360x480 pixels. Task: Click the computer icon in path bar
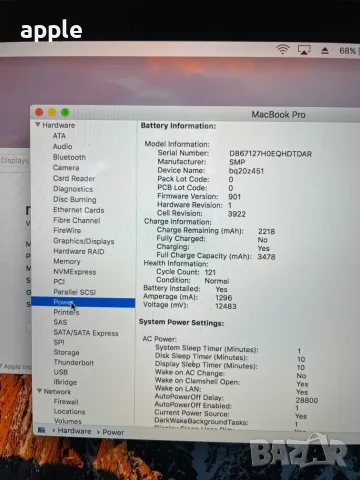point(41,430)
